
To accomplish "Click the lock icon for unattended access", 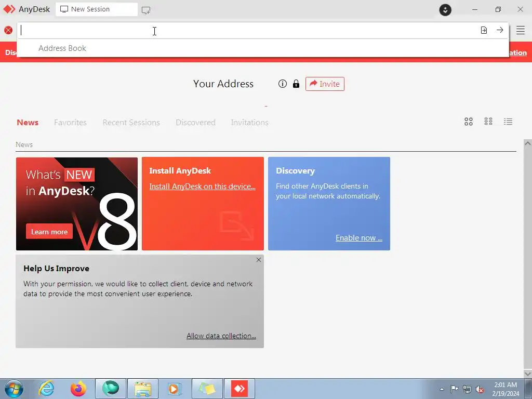I will tap(296, 84).
